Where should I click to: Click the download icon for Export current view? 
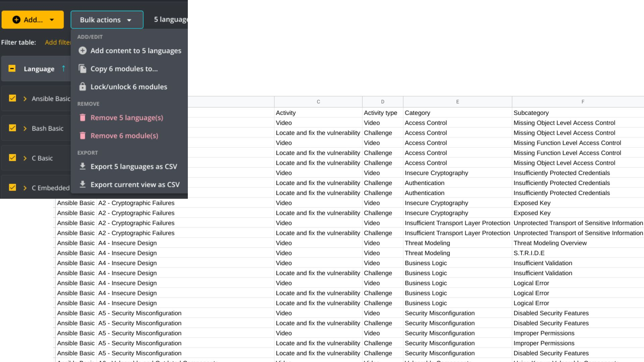click(x=82, y=184)
